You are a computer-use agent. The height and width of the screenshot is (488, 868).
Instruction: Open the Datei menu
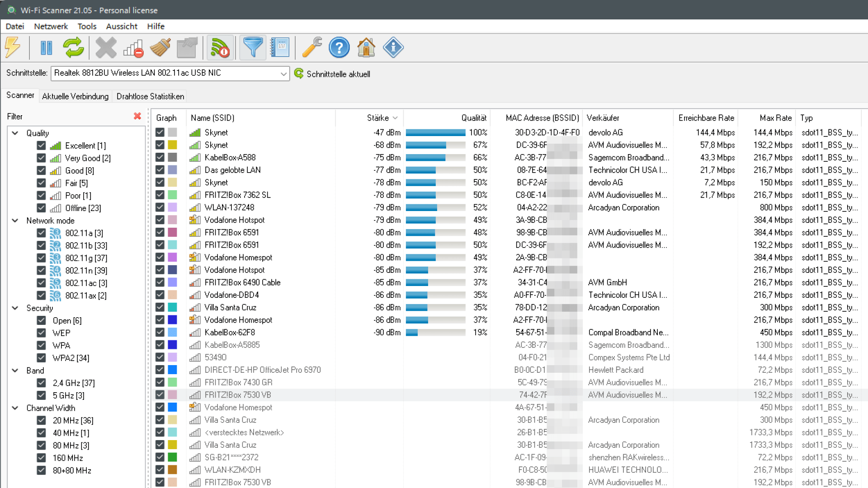(x=15, y=26)
